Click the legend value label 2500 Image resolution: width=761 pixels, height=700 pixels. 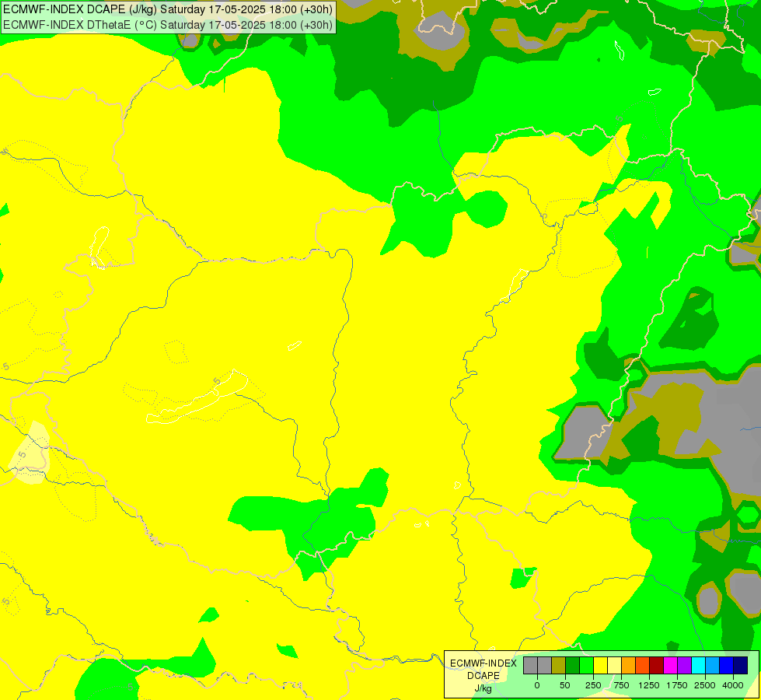(x=705, y=685)
